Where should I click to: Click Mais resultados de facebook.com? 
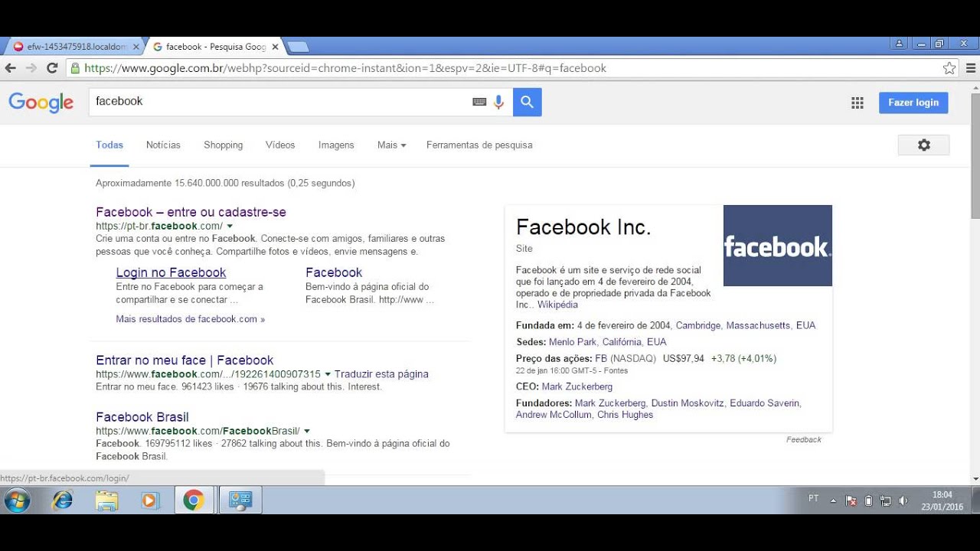tap(190, 319)
